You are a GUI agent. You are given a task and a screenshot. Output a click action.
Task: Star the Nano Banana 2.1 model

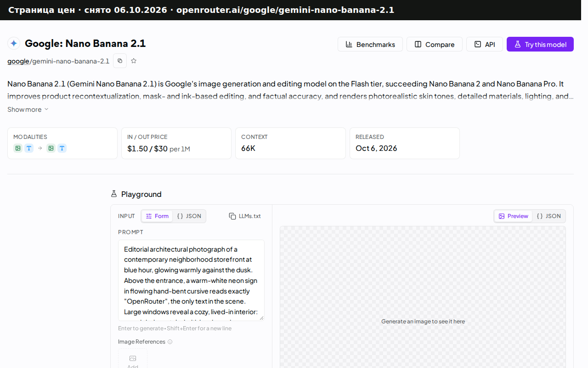pos(134,61)
